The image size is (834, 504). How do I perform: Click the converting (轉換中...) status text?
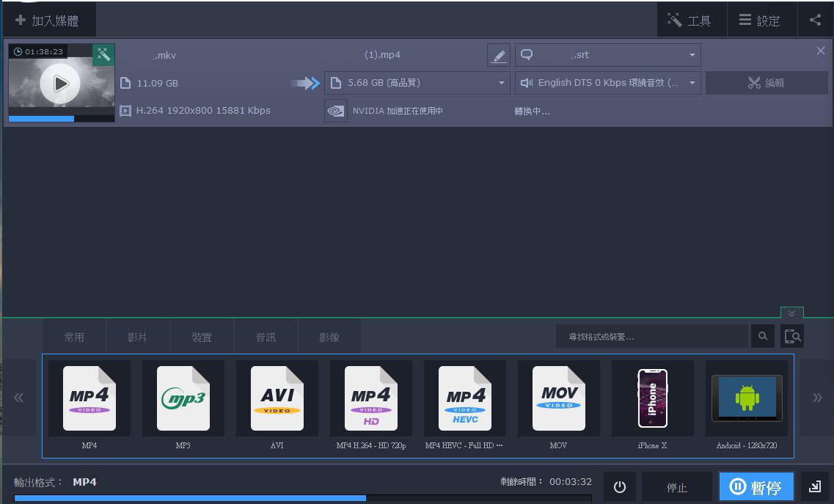pos(532,112)
